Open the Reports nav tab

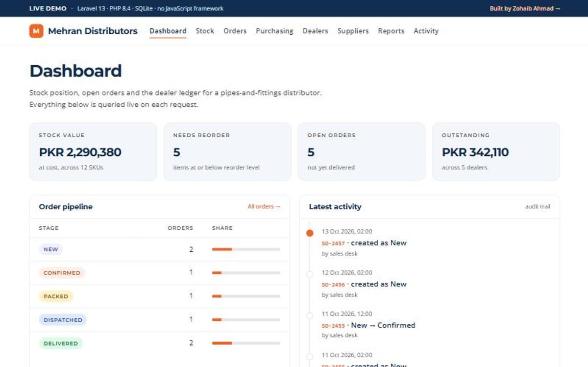pos(391,31)
